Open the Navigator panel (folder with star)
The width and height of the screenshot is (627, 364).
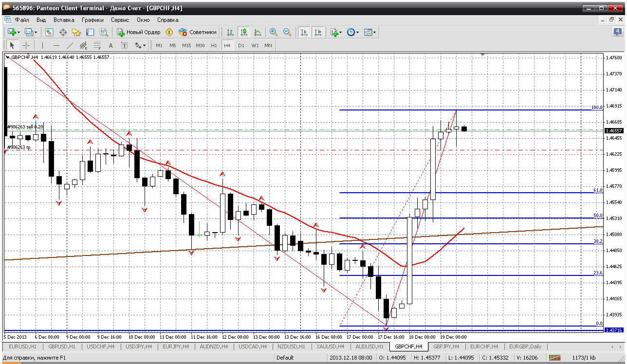point(76,32)
